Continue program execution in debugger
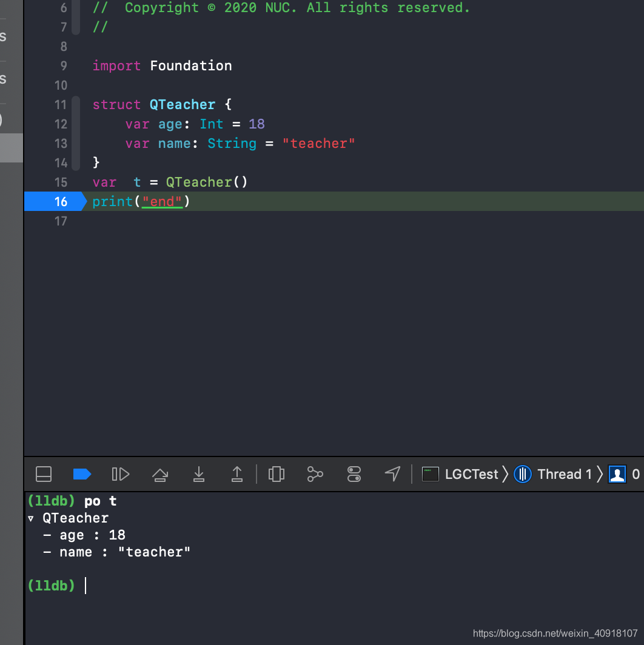Image resolution: width=644 pixels, height=645 pixels. click(121, 474)
